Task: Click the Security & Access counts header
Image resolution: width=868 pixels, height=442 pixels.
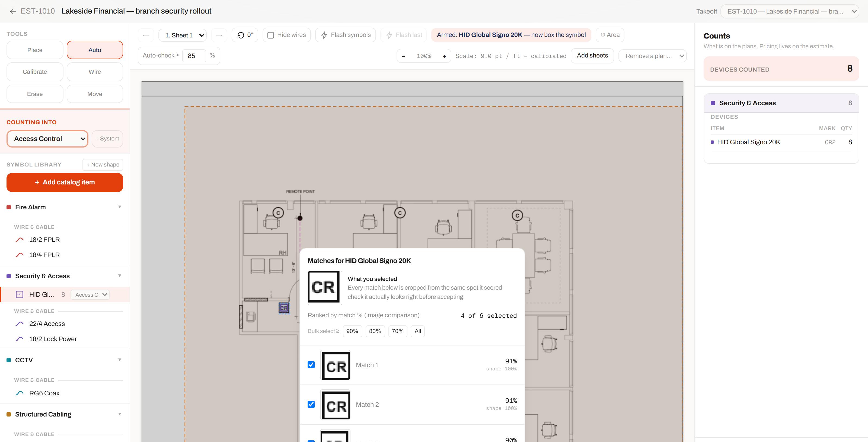Action: [x=781, y=103]
